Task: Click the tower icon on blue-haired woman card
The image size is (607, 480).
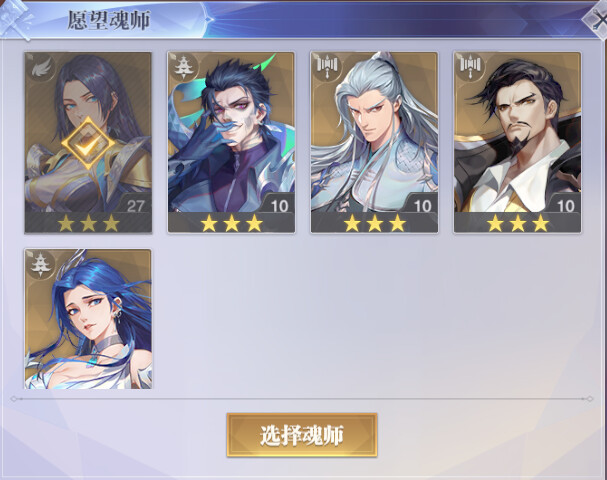Action: click(x=40, y=264)
